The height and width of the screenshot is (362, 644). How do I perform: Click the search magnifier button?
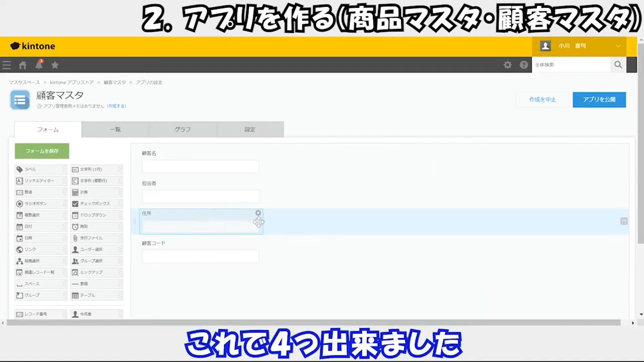pos(618,65)
